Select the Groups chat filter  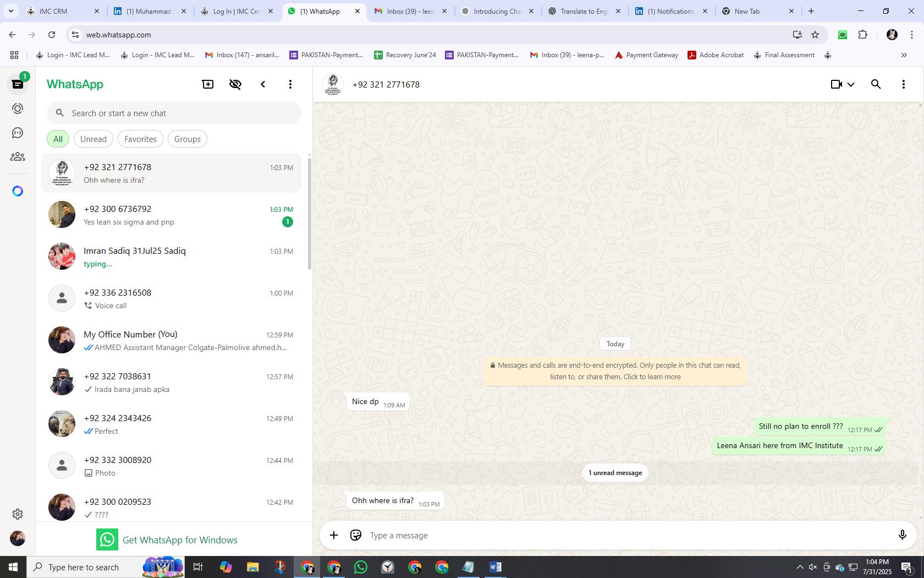point(187,139)
